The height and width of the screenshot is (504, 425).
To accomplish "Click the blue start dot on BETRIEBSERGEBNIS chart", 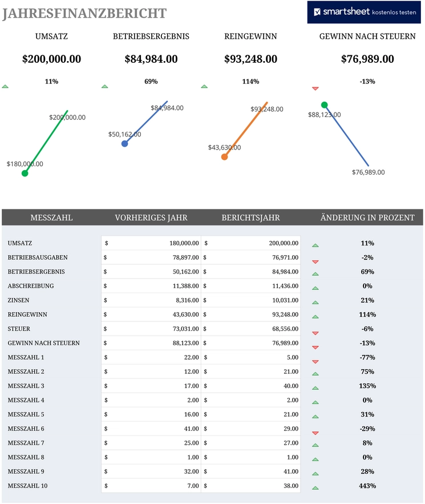I will pyautogui.click(x=124, y=144).
